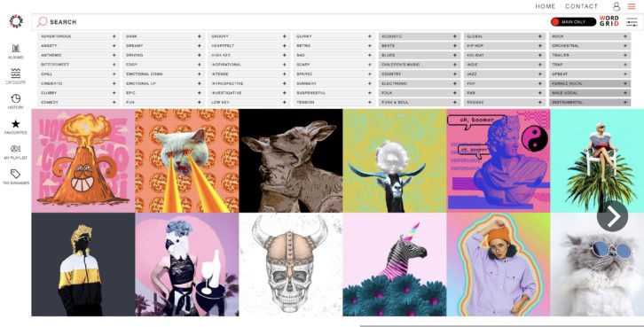This screenshot has width=644, height=327.
Task: Show next albums with the arrow button
Action: (612, 216)
